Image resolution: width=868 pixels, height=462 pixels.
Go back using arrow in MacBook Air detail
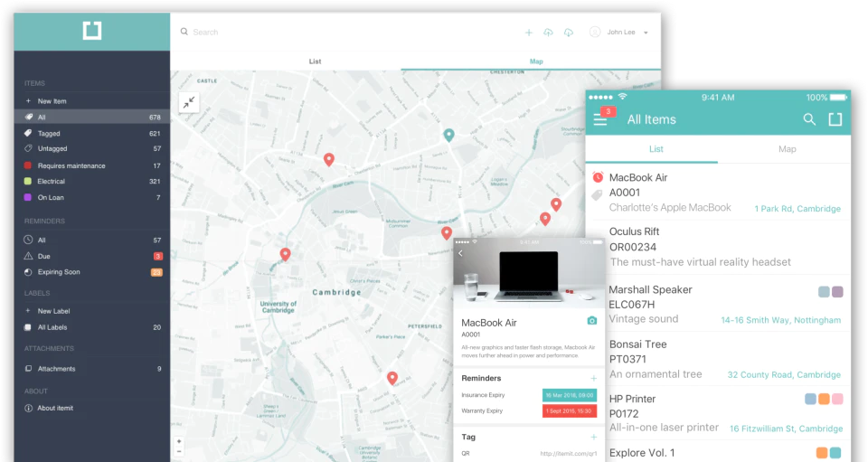[460, 253]
